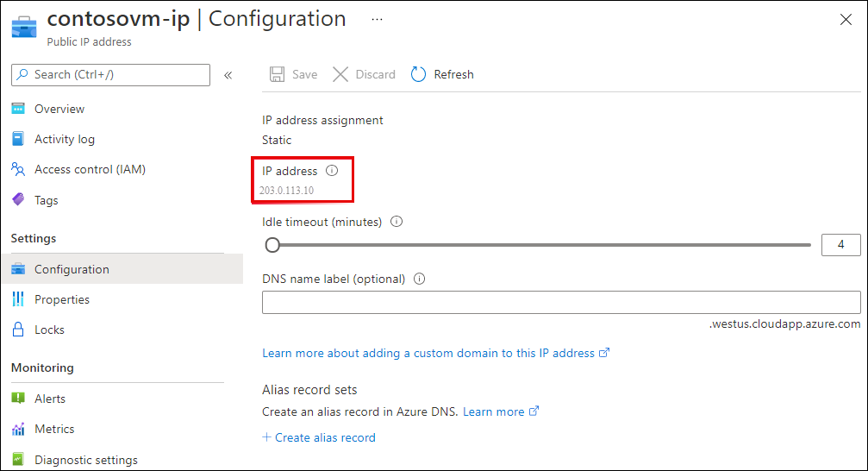
Task: Go to the Activity log page
Action: point(65,139)
